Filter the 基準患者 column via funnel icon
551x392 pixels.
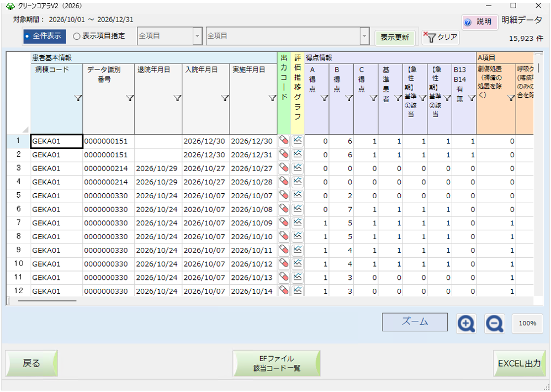[x=398, y=99]
